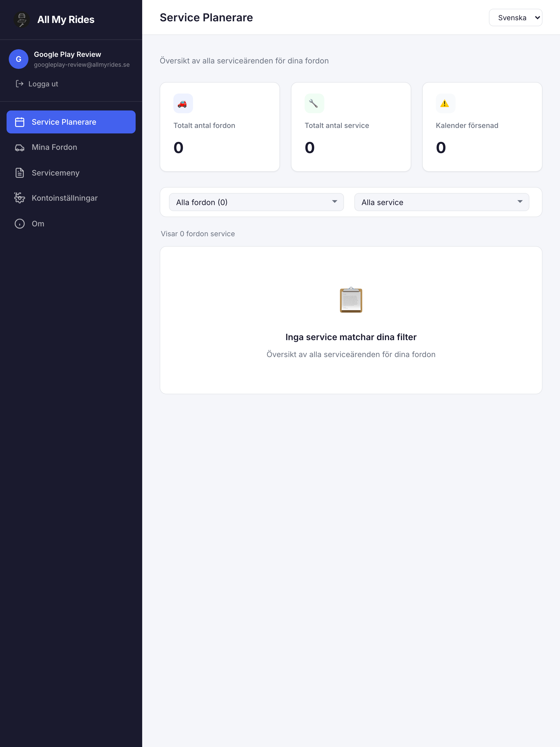Click the Service Planerare page heading

tap(206, 17)
